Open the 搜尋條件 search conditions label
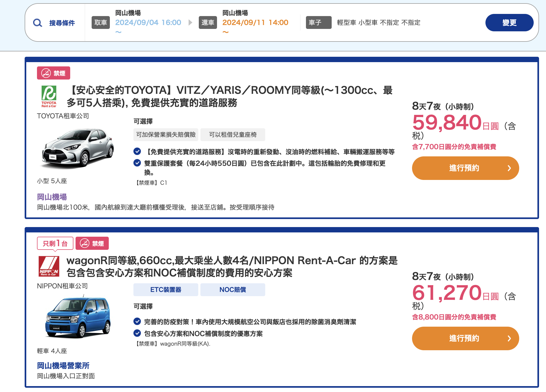Image resolution: width=546 pixels, height=392 pixels. (62, 23)
